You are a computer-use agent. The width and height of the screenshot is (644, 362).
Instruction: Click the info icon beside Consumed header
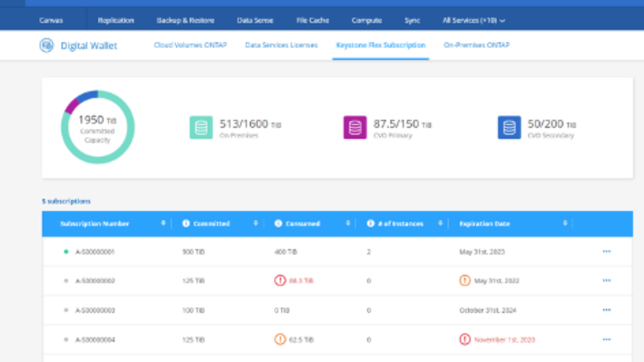coord(278,224)
